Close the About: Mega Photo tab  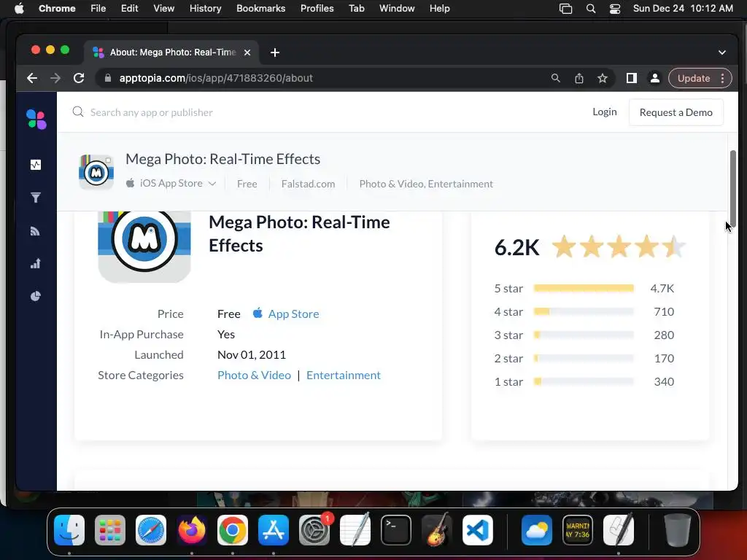[x=247, y=52]
